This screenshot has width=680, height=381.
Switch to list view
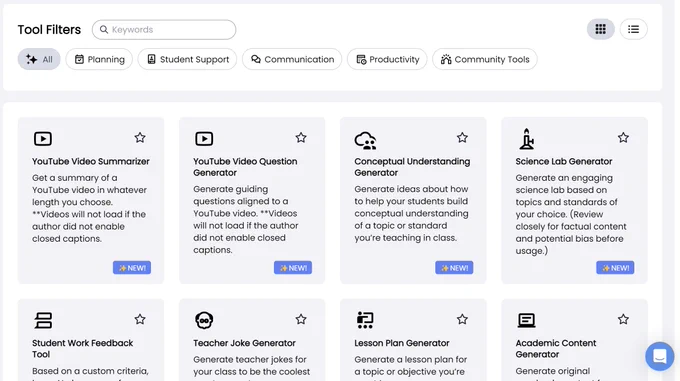(x=634, y=29)
